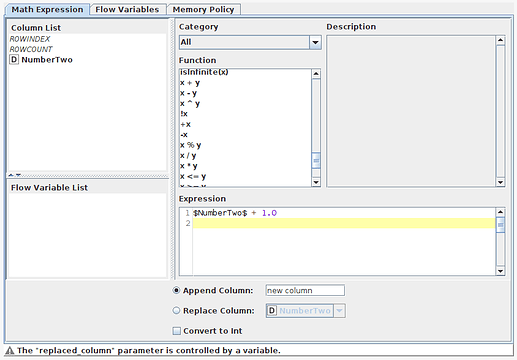The image size is (517, 360).
Task: Click the $NumberTwo$ + 1.0 expression line
Action: coord(235,213)
